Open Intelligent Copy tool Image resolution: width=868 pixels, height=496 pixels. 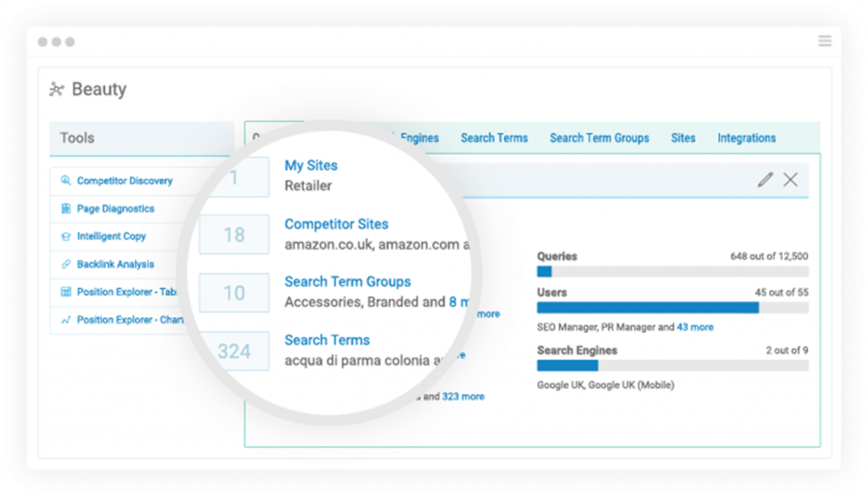tap(111, 237)
